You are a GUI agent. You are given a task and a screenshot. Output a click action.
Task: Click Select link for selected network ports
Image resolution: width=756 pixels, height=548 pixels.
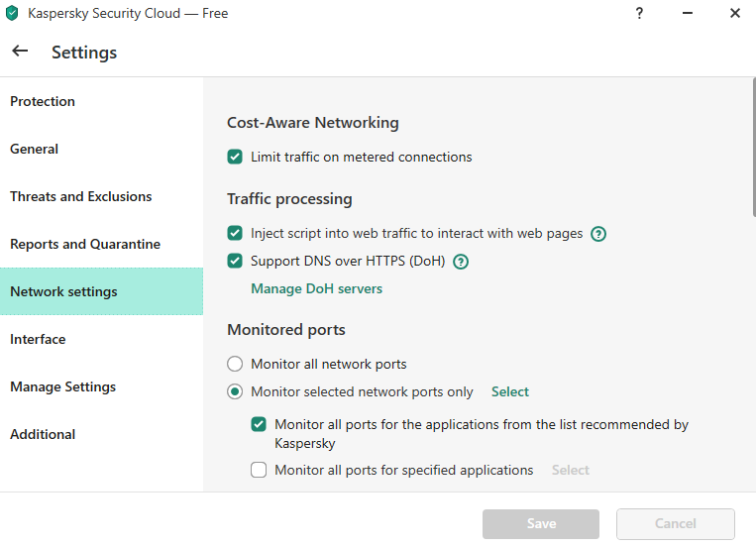coord(510,391)
